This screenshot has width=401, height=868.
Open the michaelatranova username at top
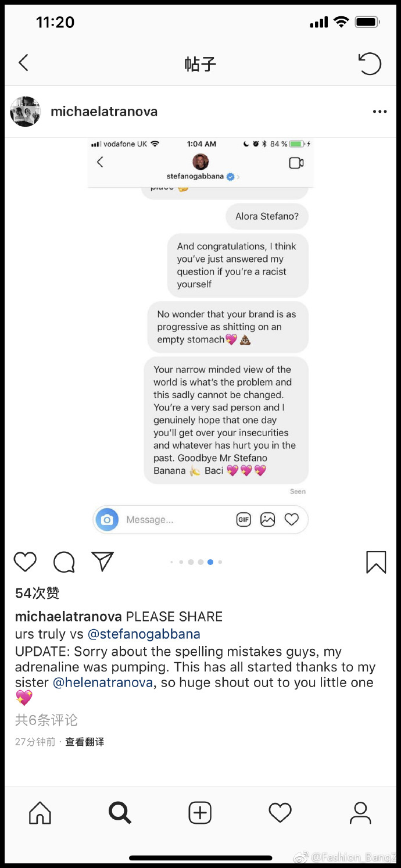pyautogui.click(x=104, y=112)
